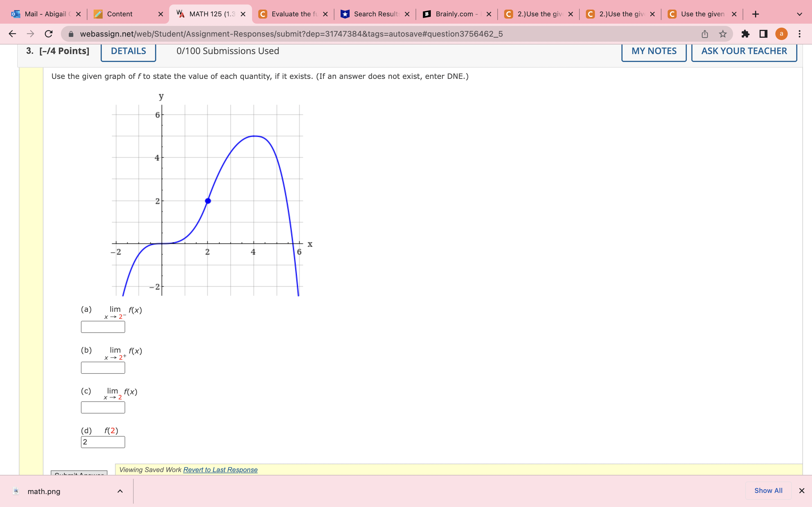Open the tab search dropdown chevron
Screen dimensions: 812x507
click(x=800, y=14)
